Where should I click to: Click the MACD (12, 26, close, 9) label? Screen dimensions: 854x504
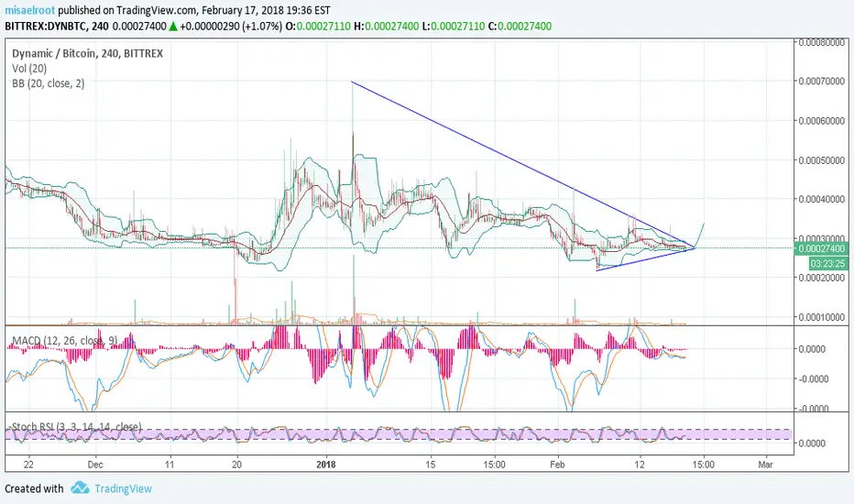tap(64, 341)
